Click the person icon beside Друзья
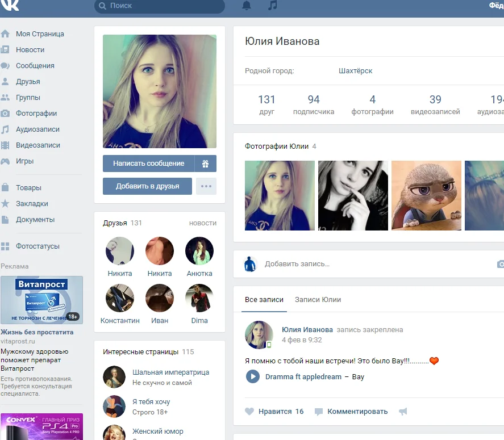The height and width of the screenshot is (440, 504). pos(5,82)
